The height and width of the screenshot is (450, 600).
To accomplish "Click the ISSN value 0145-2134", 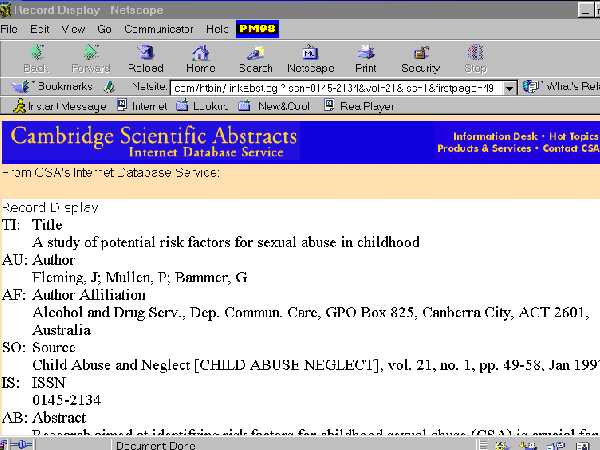I will pyautogui.click(x=67, y=400).
